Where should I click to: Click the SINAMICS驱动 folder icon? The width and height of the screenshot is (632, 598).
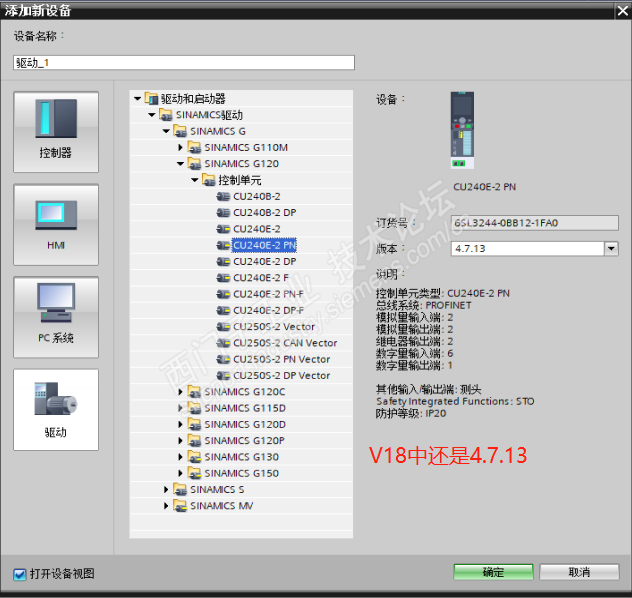click(166, 115)
